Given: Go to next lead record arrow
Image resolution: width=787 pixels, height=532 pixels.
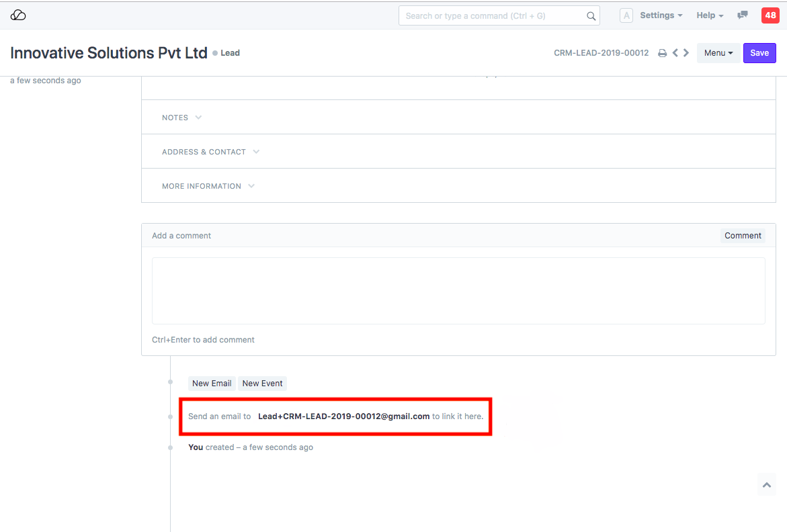Looking at the screenshot, I should coord(686,53).
